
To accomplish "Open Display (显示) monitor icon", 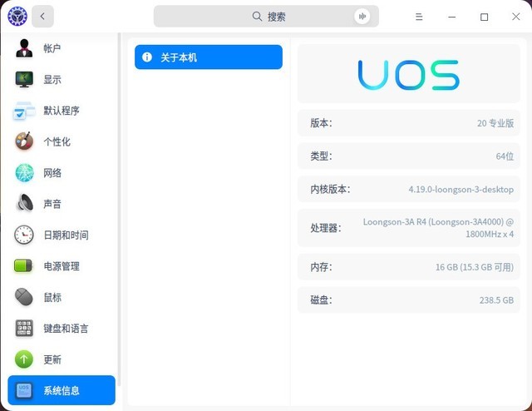I will (24, 80).
